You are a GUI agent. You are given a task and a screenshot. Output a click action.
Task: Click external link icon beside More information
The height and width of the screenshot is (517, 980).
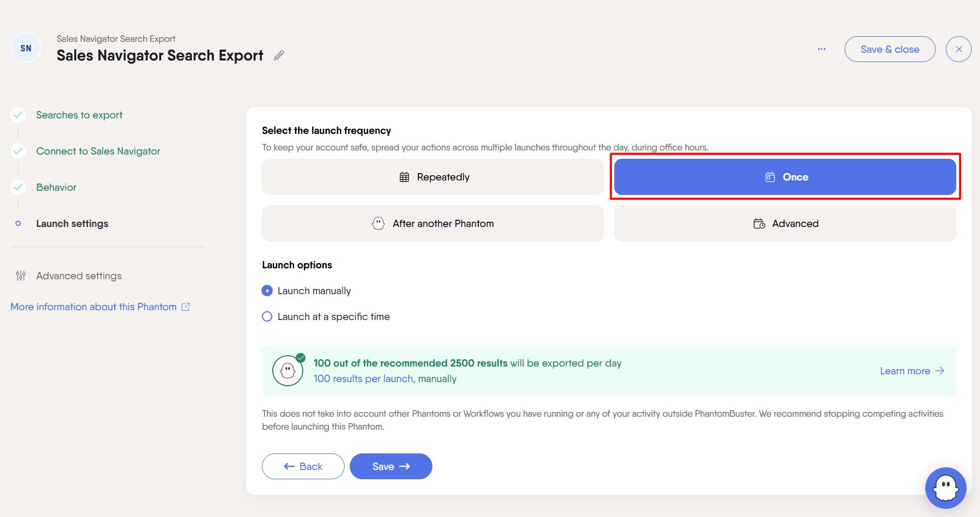(x=186, y=307)
